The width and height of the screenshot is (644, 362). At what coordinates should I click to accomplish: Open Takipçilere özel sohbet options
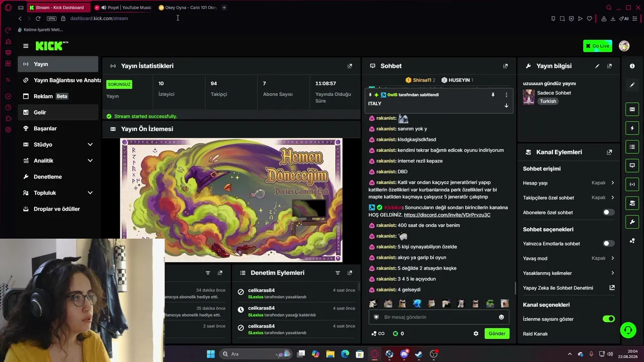coord(569,198)
